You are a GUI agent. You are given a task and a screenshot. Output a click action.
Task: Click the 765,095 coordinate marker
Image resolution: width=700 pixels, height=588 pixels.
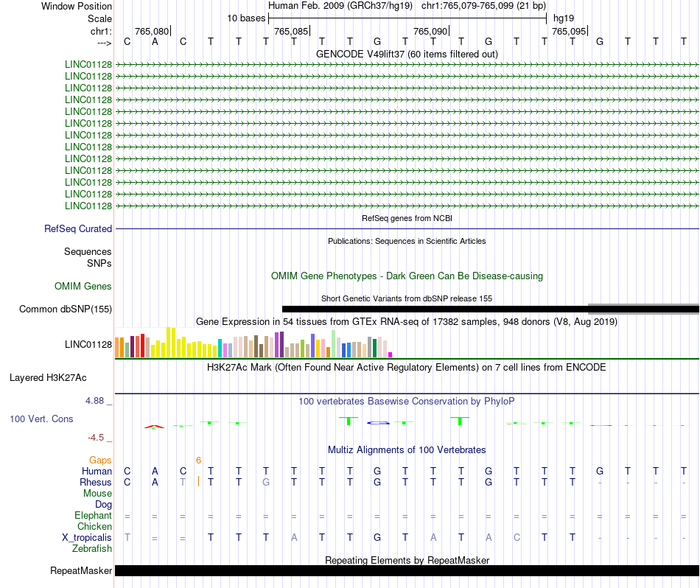tap(569, 31)
